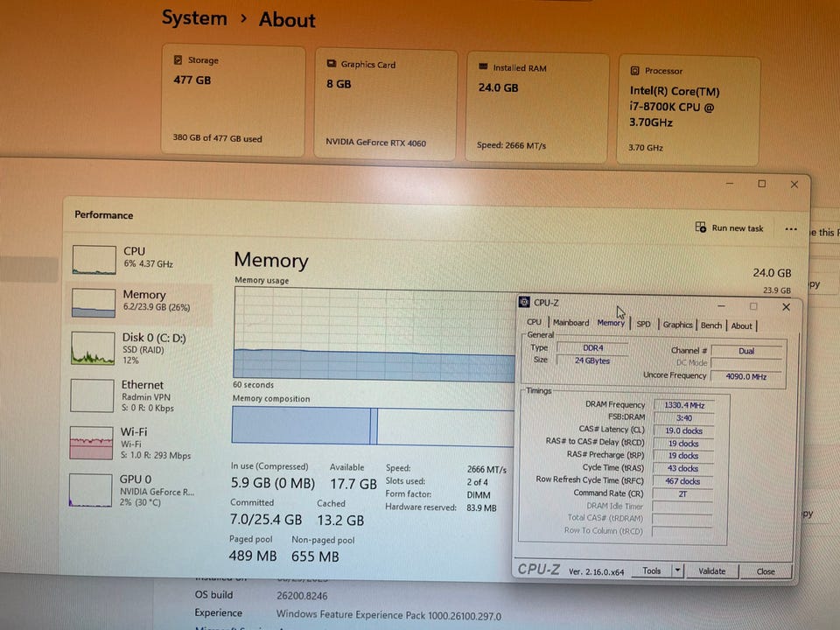Click the Slots used value 2 of 4
The width and height of the screenshot is (840, 630).
click(x=478, y=482)
